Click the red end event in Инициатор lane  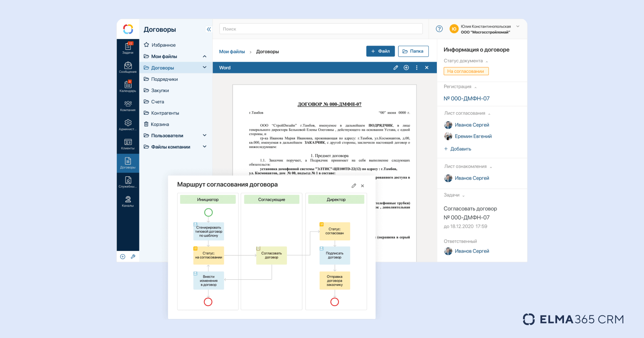point(208,302)
